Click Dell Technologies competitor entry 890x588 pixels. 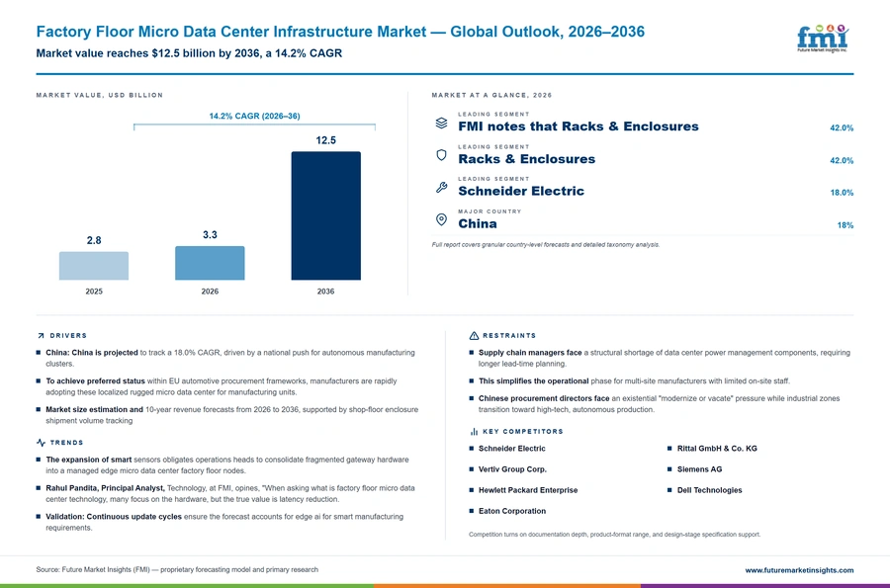click(709, 490)
